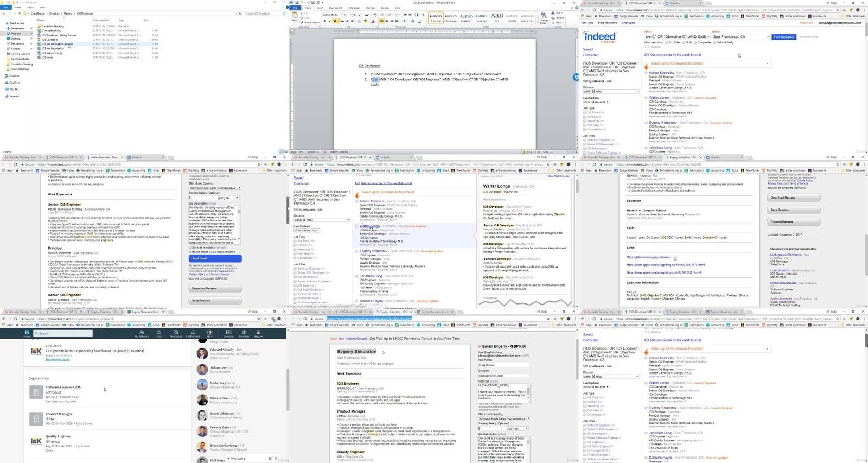Screen dimensions: 868x463
Task: Check Field of Study in top-right Indeed
Action: pyautogui.click(x=715, y=42)
